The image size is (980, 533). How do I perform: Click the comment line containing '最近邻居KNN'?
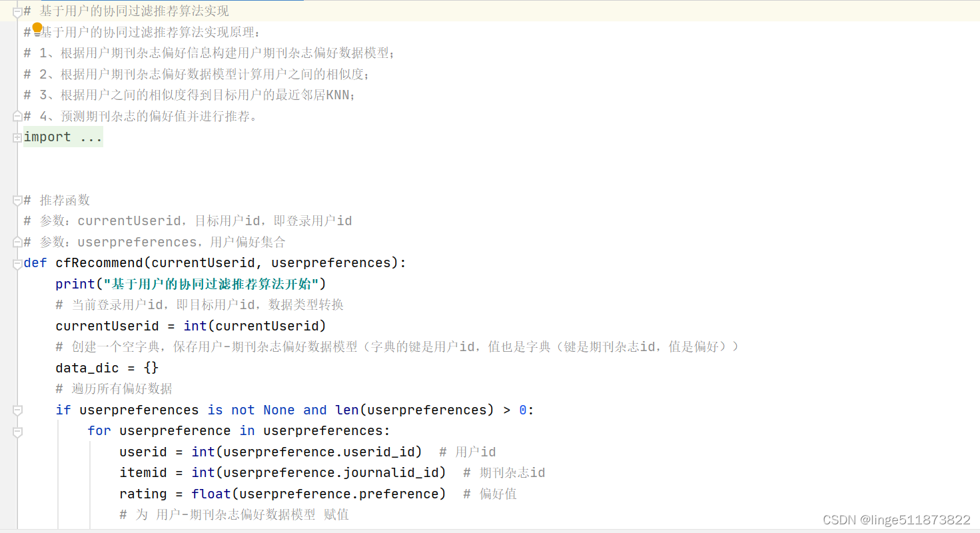[x=190, y=95]
